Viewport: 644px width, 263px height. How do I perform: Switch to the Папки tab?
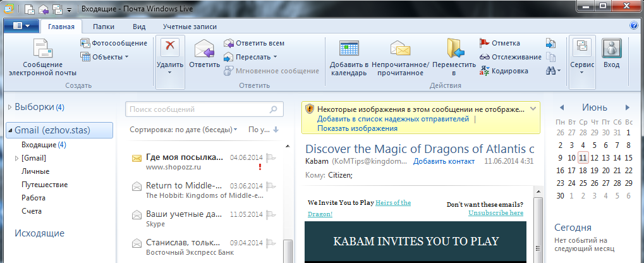coord(104,27)
